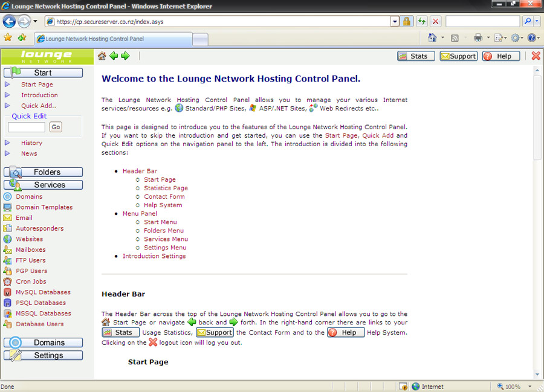Open the Support contact form button
544x392 pixels.
(458, 56)
